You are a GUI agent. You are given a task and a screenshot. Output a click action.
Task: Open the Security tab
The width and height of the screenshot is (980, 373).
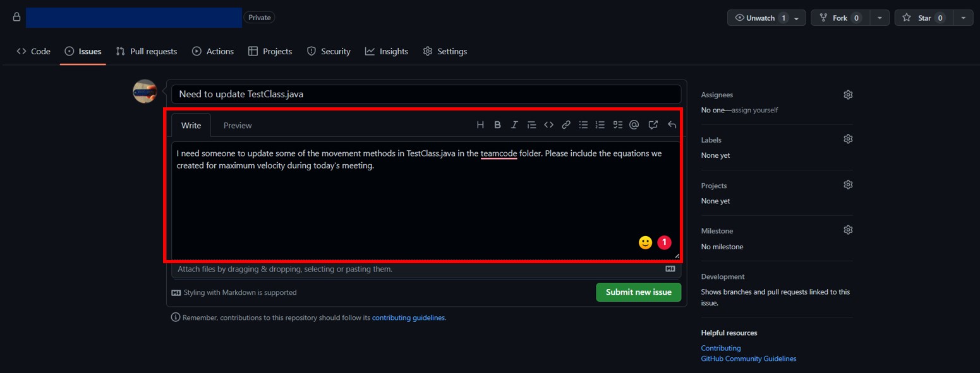click(329, 51)
